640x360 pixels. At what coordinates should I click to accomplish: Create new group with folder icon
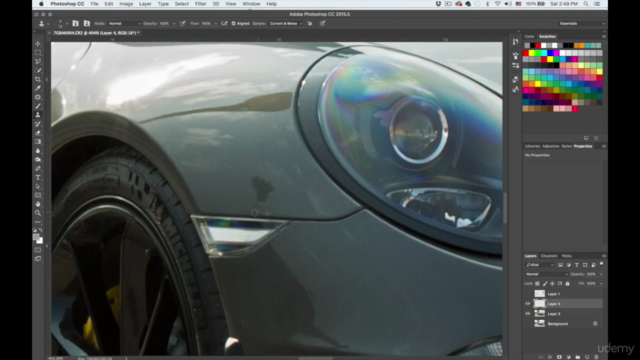pyautogui.click(x=578, y=357)
